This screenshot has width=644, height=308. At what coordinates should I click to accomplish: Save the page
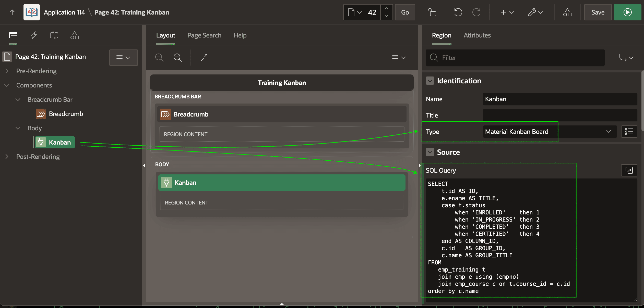pyautogui.click(x=598, y=12)
